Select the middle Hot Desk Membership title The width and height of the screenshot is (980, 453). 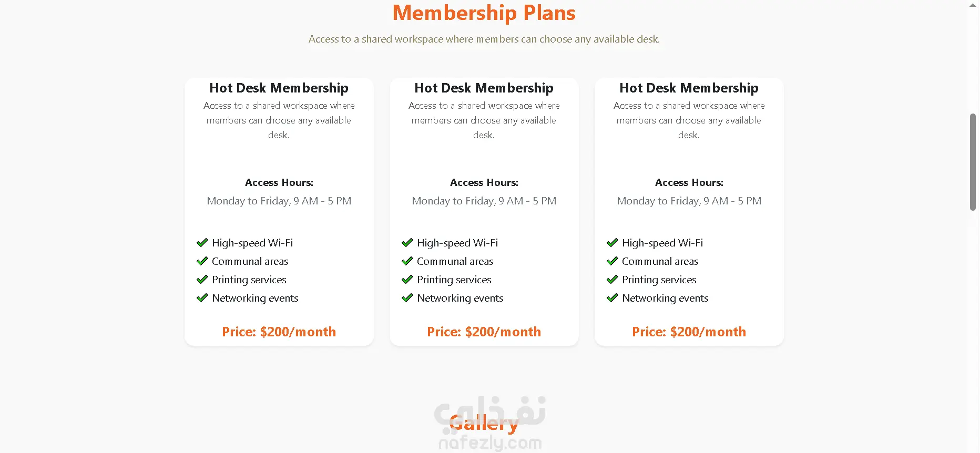[x=484, y=88]
